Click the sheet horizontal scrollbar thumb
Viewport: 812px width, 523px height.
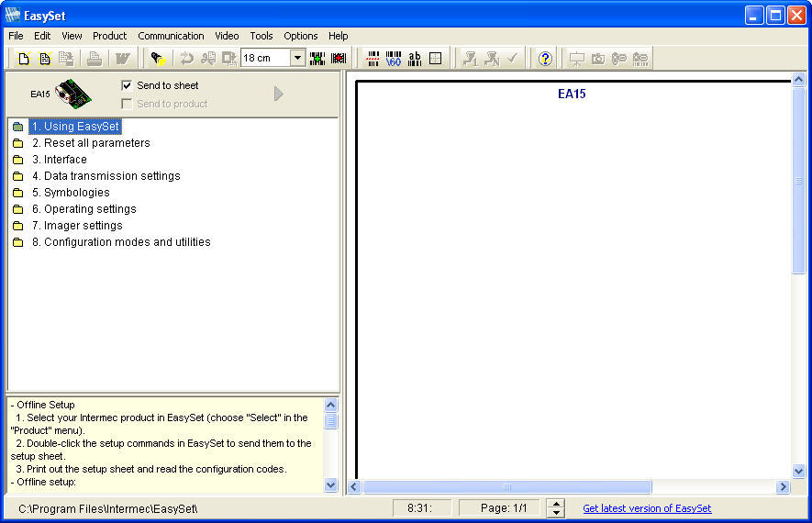(507, 486)
